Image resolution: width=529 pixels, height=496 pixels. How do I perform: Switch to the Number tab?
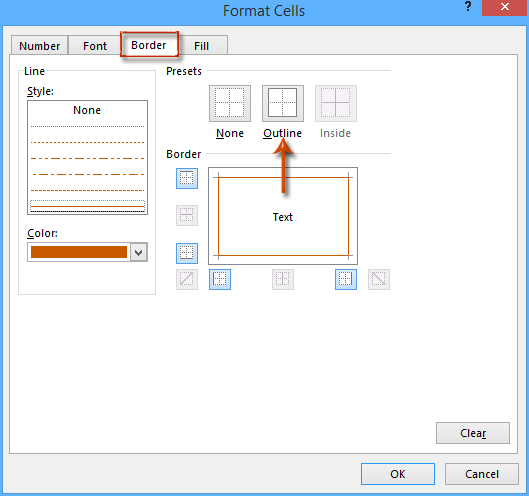pyautogui.click(x=39, y=46)
